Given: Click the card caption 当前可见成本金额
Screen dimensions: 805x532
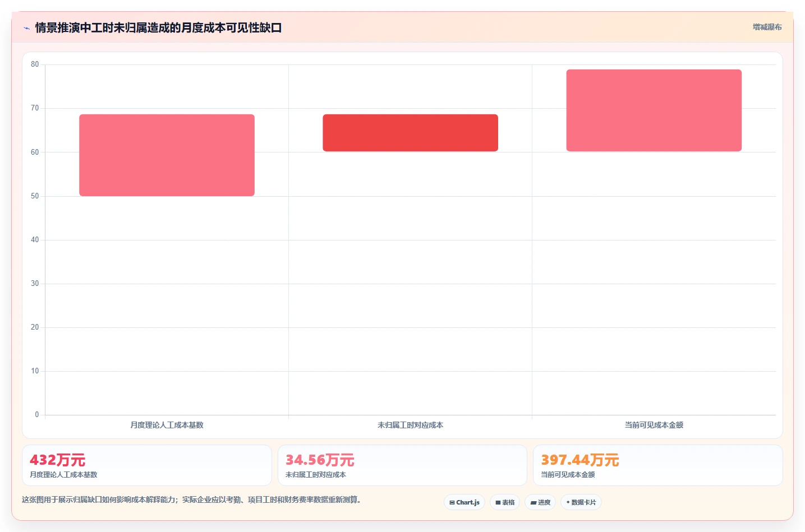Looking at the screenshot, I should (568, 474).
